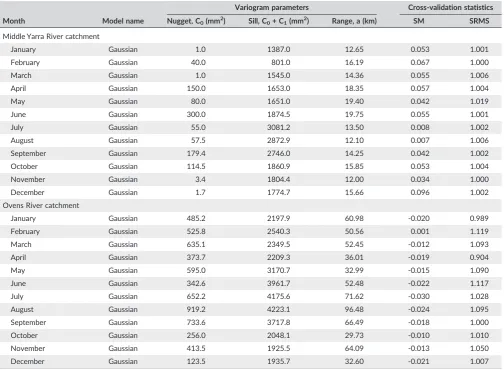Click 'Middle Yarra River catchment' section title
Viewport: 504px width, 370px height.
click(51, 36)
